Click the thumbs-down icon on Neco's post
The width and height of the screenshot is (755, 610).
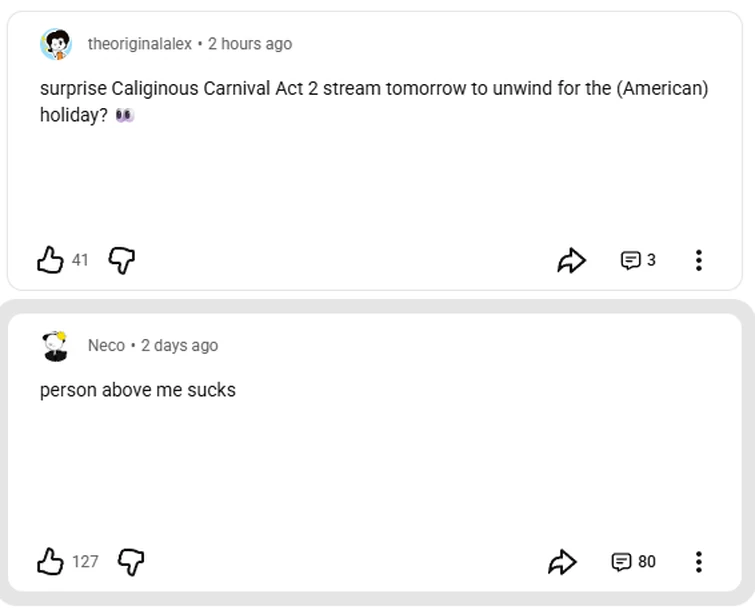(x=130, y=562)
